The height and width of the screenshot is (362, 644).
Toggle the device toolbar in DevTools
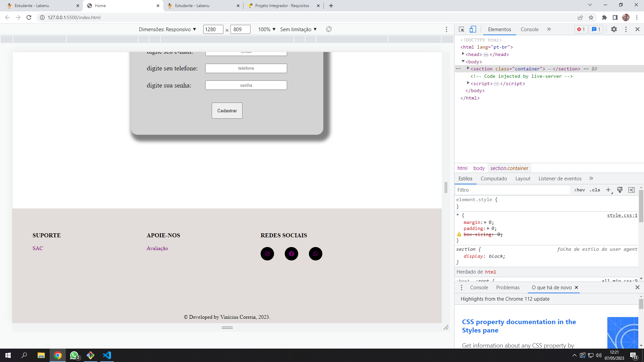pyautogui.click(x=473, y=29)
